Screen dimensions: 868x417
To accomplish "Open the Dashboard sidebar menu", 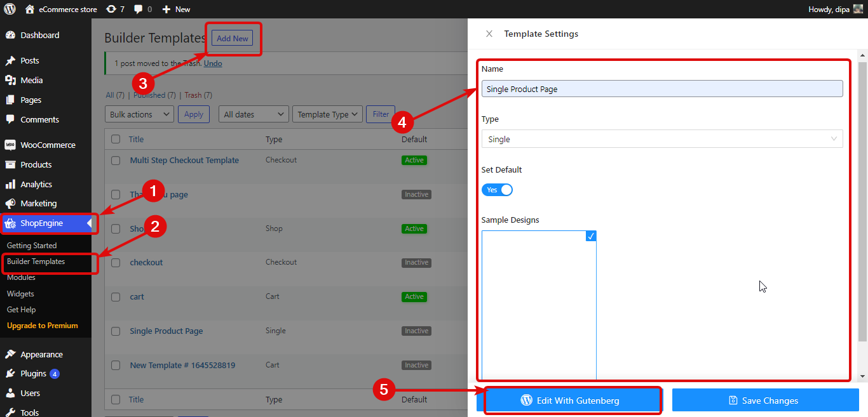I will tap(39, 35).
